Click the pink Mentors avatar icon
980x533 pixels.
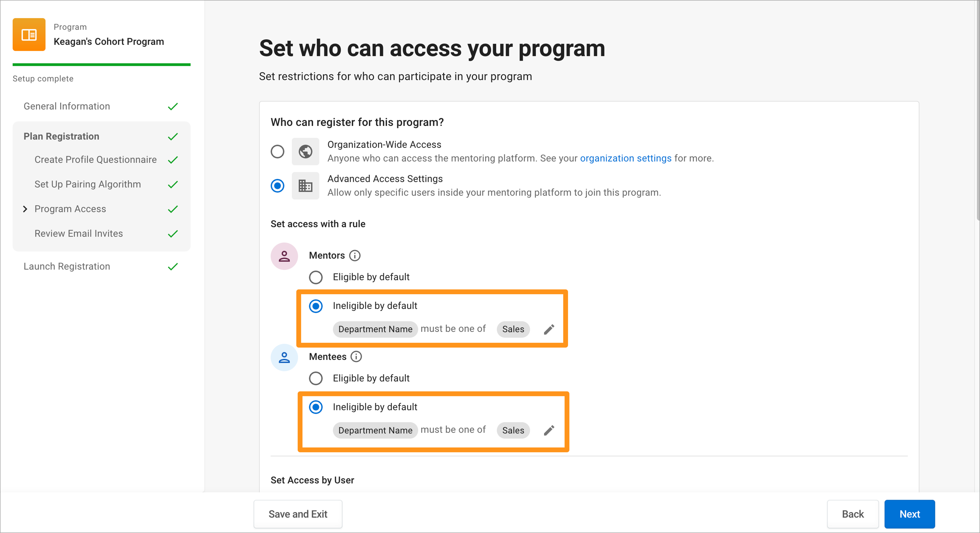pyautogui.click(x=284, y=256)
